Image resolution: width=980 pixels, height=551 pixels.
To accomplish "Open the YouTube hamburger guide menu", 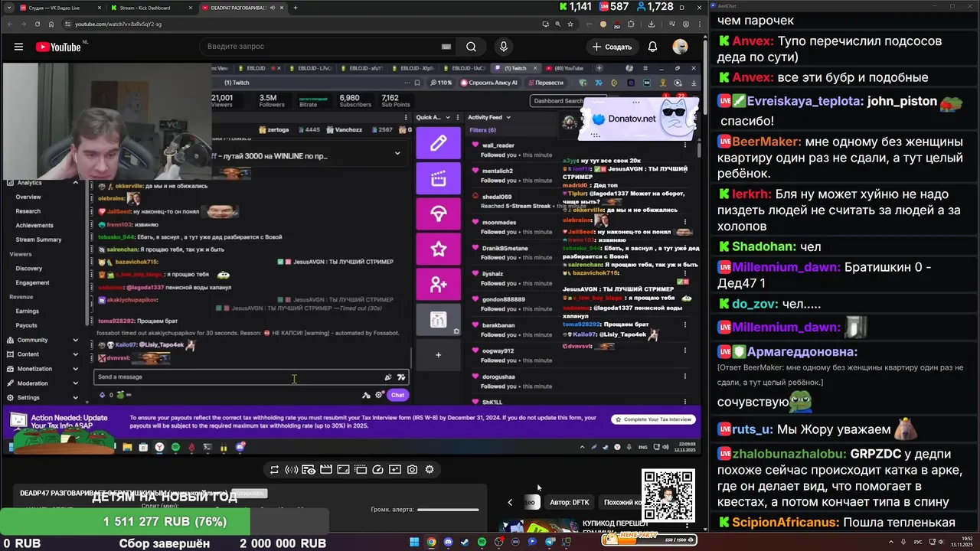I will [18, 47].
